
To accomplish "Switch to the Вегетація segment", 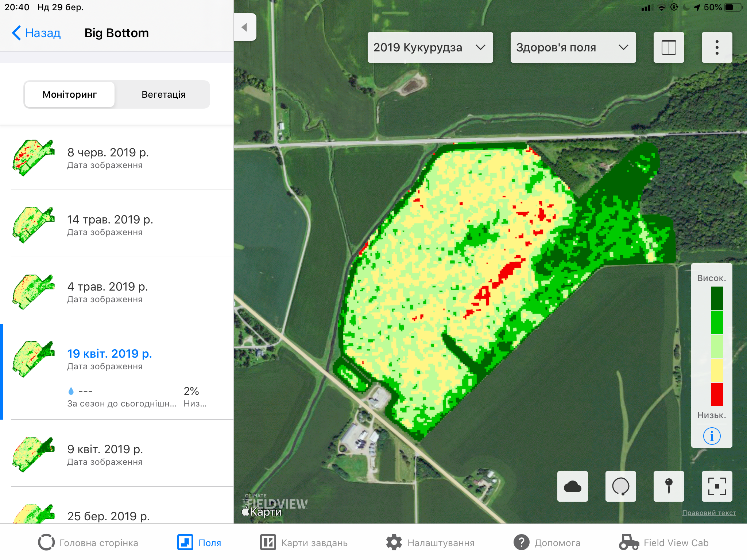I will (163, 94).
